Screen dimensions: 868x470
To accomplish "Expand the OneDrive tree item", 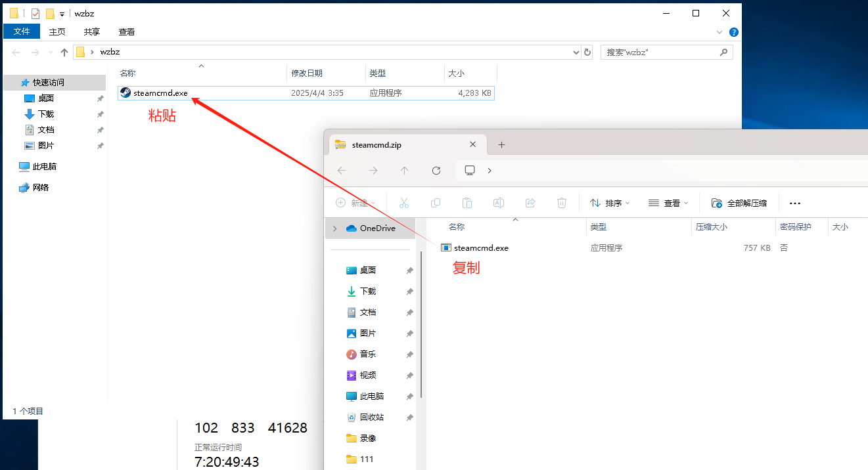I will pos(334,228).
